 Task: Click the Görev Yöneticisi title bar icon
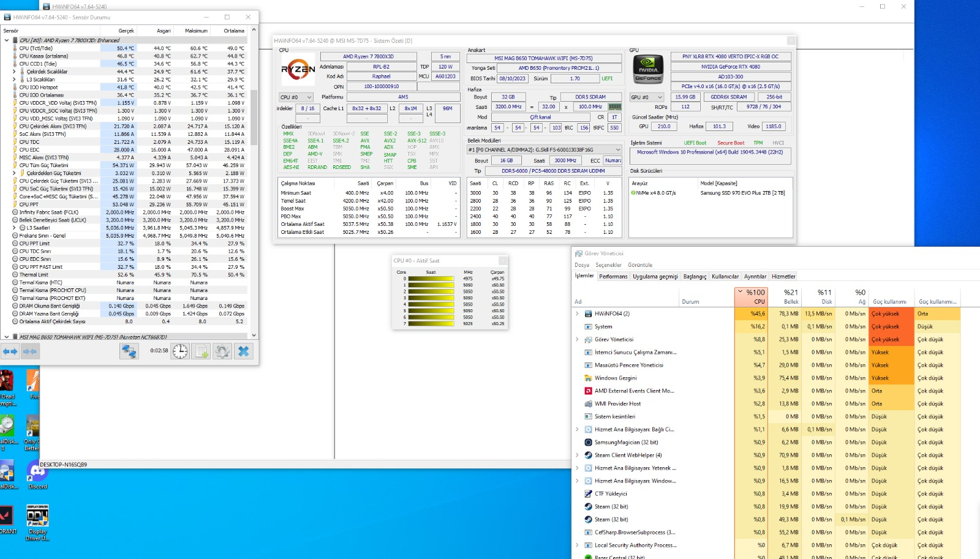click(x=579, y=253)
